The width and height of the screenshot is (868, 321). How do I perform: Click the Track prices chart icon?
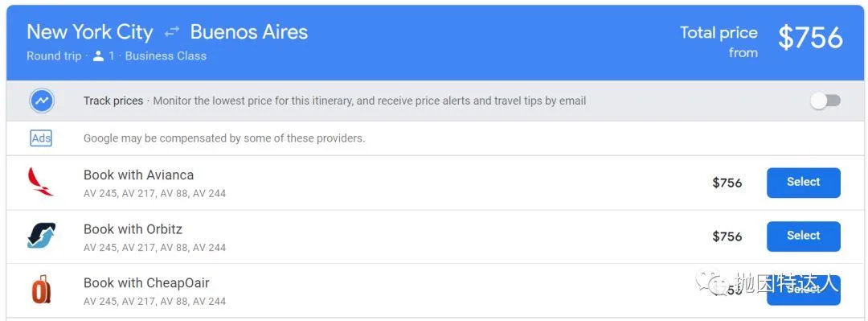click(x=42, y=101)
